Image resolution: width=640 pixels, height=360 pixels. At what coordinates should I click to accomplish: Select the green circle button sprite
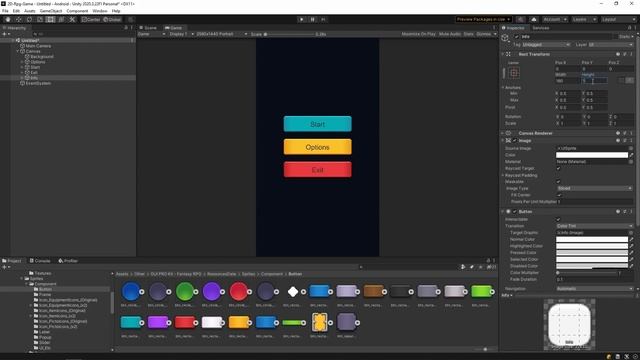pyautogui.click(x=185, y=291)
